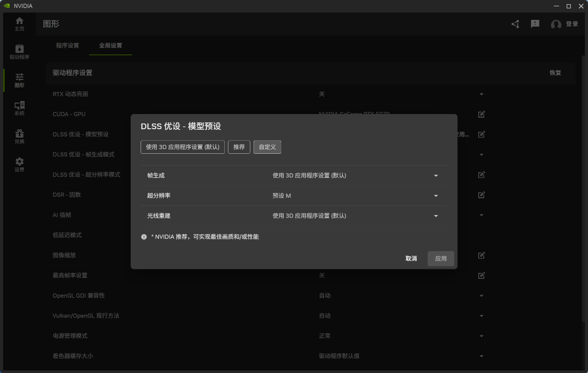
Task: Click 取消 to cancel dialog
Action: [411, 258]
